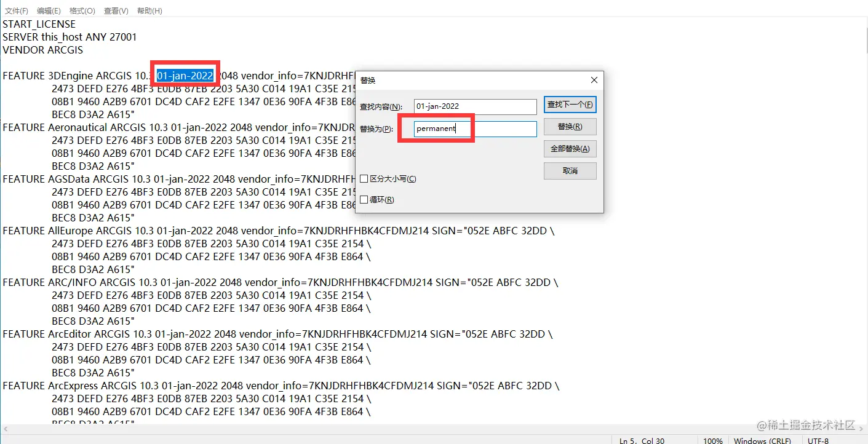Focus the 替换为 input containing permanent
Image resolution: width=868 pixels, height=444 pixels.
pos(475,129)
